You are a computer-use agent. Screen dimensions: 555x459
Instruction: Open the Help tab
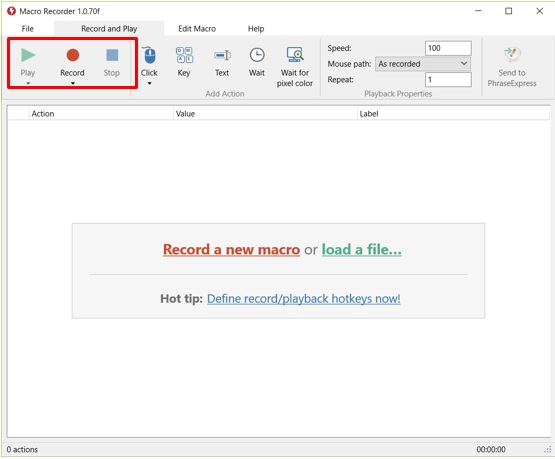[256, 29]
